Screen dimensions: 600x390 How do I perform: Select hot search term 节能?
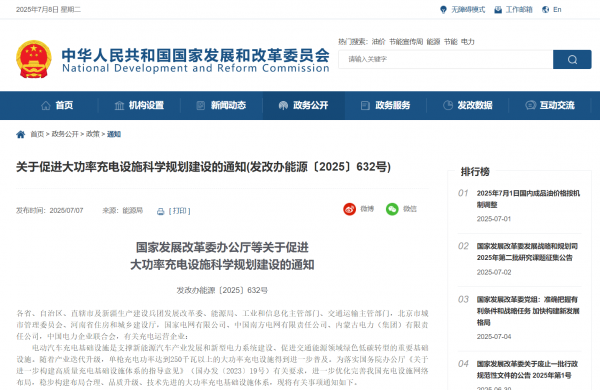pyautogui.click(x=451, y=41)
